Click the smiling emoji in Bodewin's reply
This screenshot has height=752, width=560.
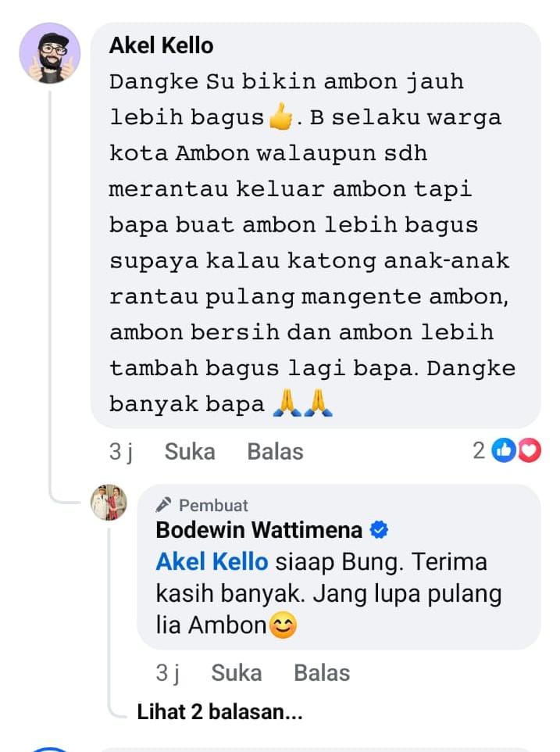tap(283, 625)
